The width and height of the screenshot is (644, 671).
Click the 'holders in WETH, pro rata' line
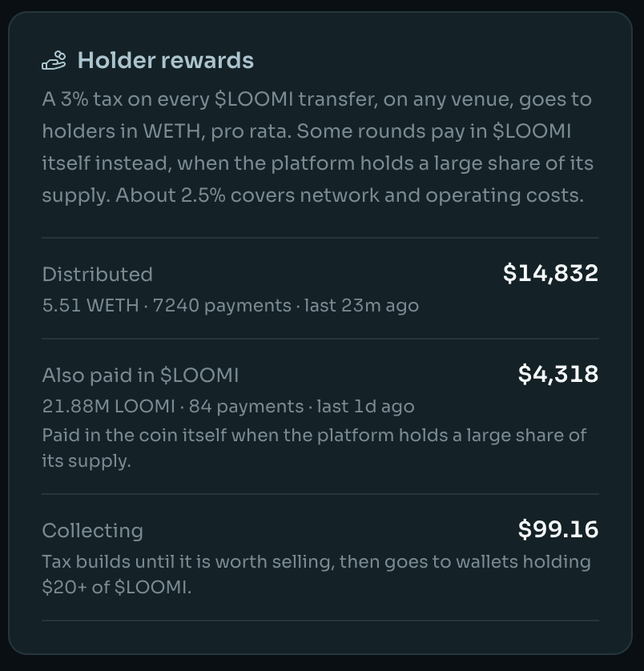click(167, 131)
